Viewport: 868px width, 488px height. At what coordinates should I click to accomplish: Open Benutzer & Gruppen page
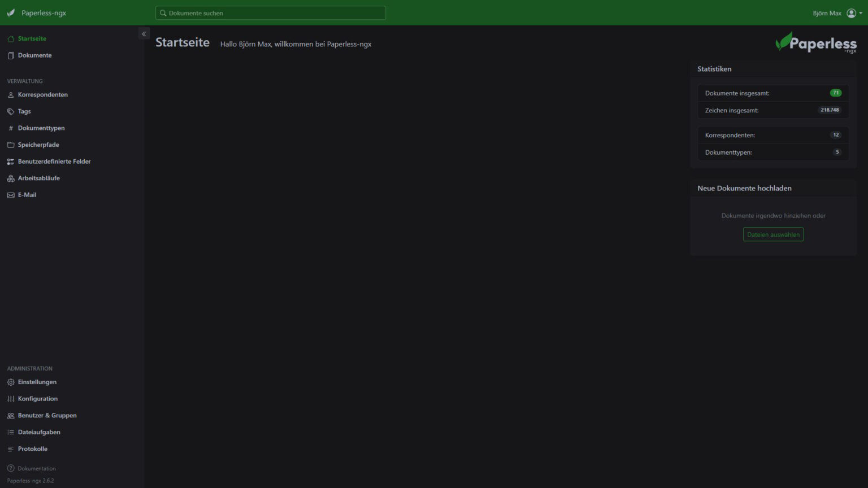47,416
